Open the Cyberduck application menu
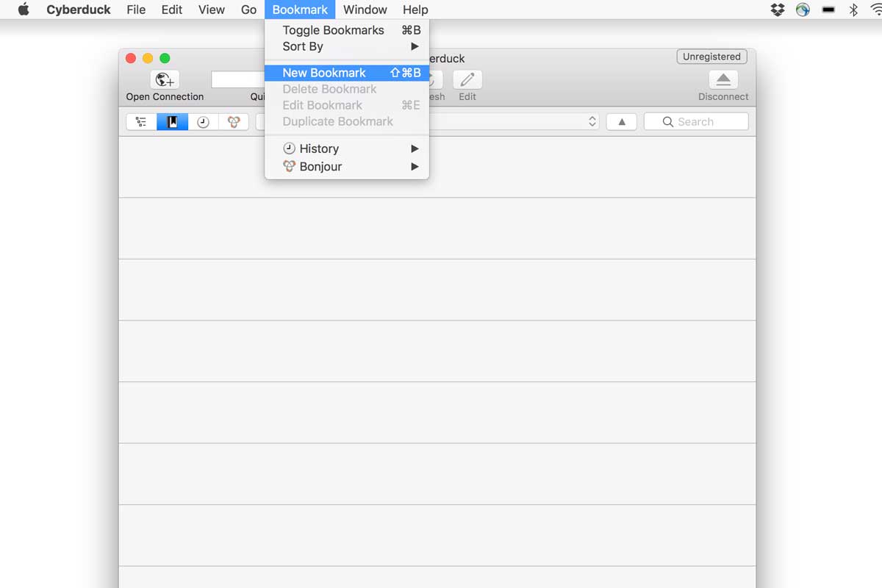This screenshot has height=588, width=882. [78, 10]
